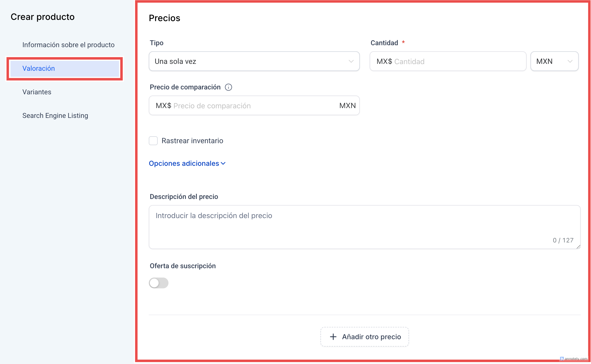Switch to Search Engine Listing
The image size is (591, 364).
[x=55, y=116]
